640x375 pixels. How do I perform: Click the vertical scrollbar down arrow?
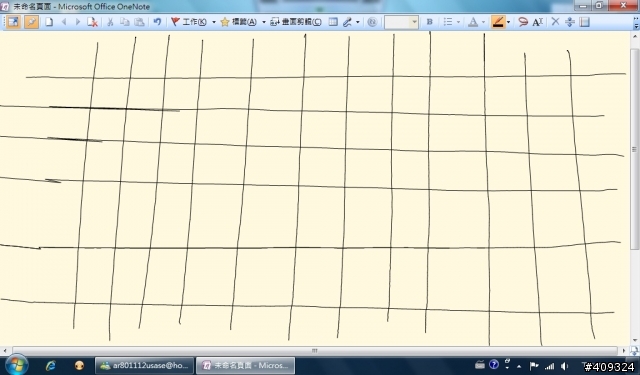(636, 340)
